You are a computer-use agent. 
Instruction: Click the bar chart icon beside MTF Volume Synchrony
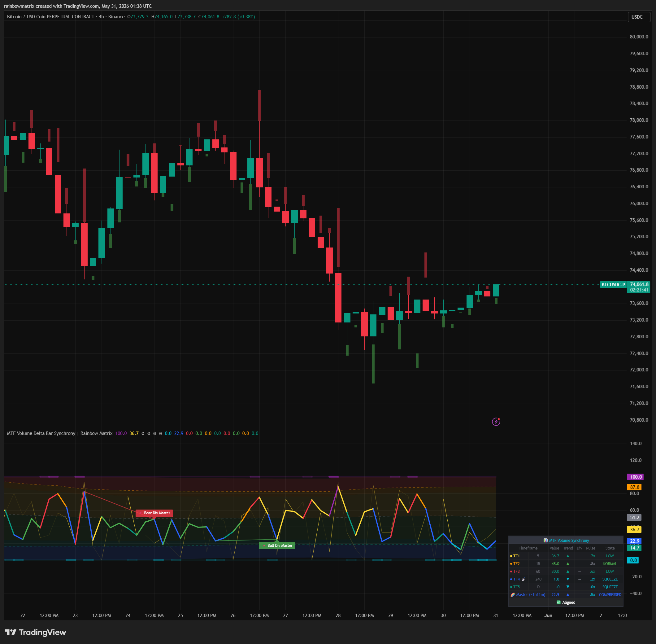tap(545, 541)
